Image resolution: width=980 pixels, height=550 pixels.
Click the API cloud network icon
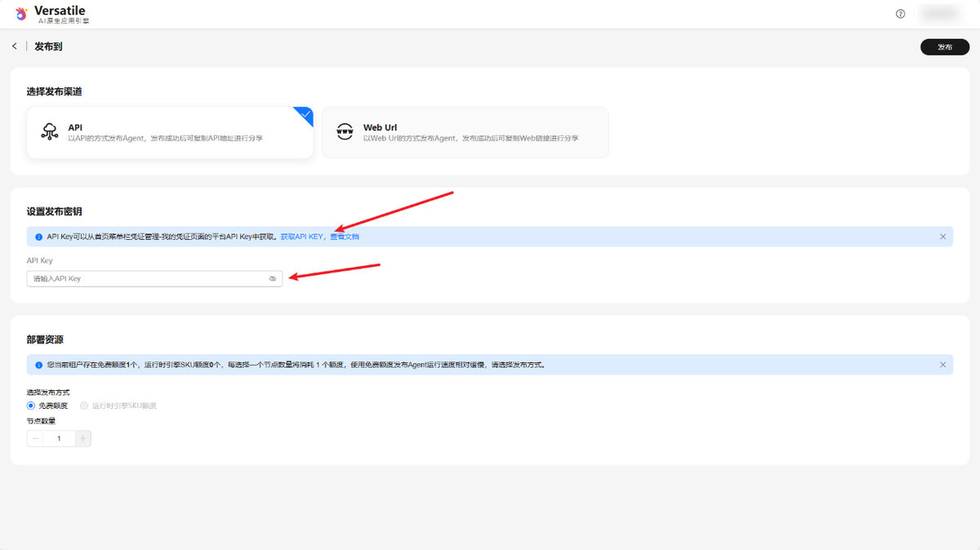click(x=50, y=132)
